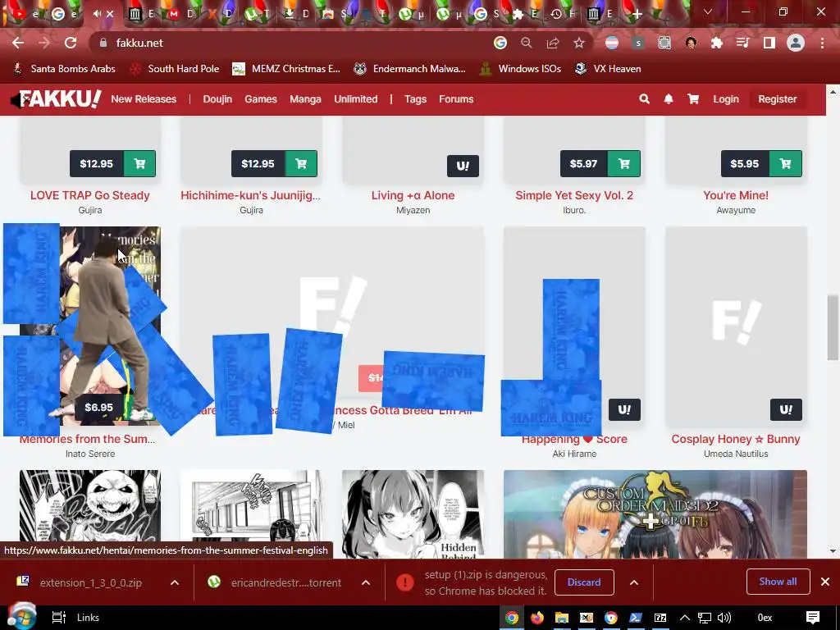Open the Santa Bombs Arabs bookmark
Screen dimensions: 840x630
click(x=64, y=69)
